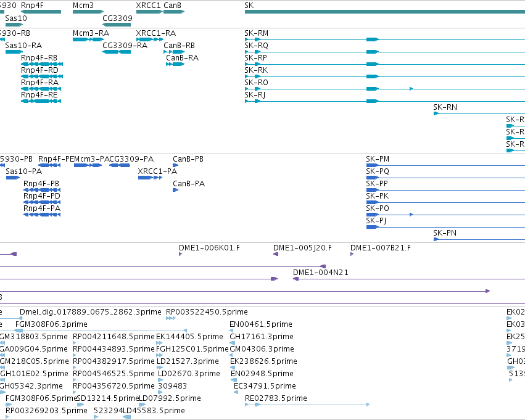
Task: Select the Rnp4F-RE transcript
Action: 41,101
